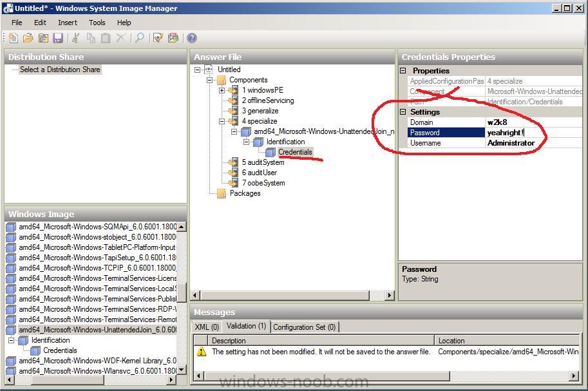Image resolution: width=588 pixels, height=391 pixels.
Task: Click the Windows Image horizontal scrollbar right arrow
Action: pyautogui.click(x=171, y=380)
